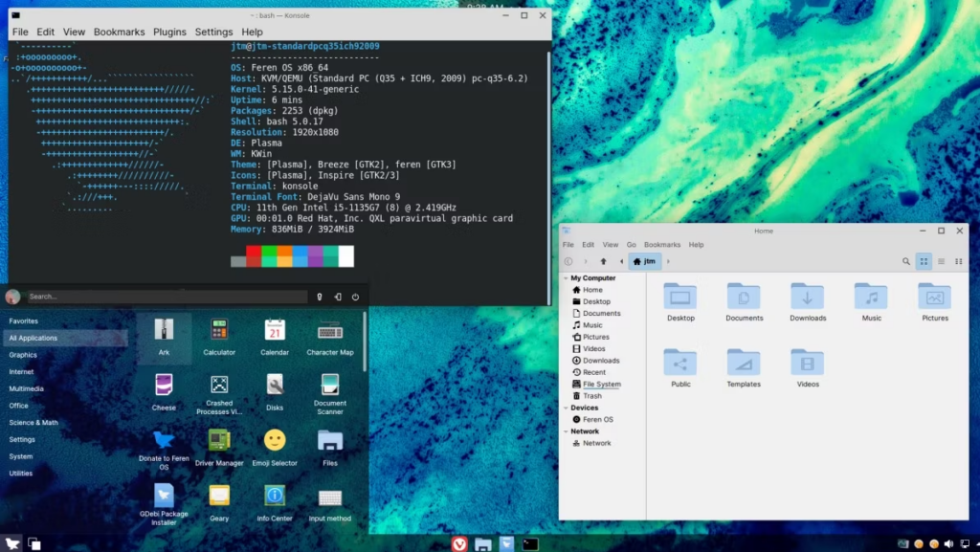
Task: Select Recent in the file manager sidebar
Action: 589,372
